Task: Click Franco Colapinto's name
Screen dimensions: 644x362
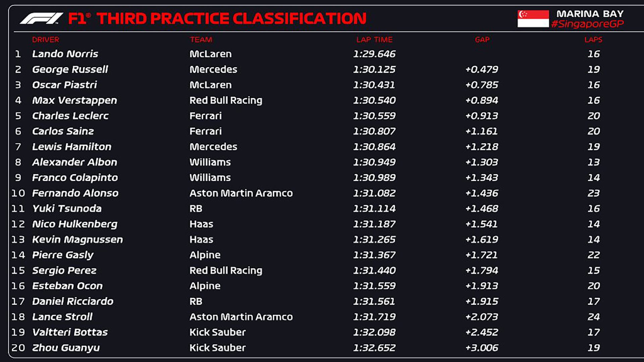Action: click(x=75, y=177)
